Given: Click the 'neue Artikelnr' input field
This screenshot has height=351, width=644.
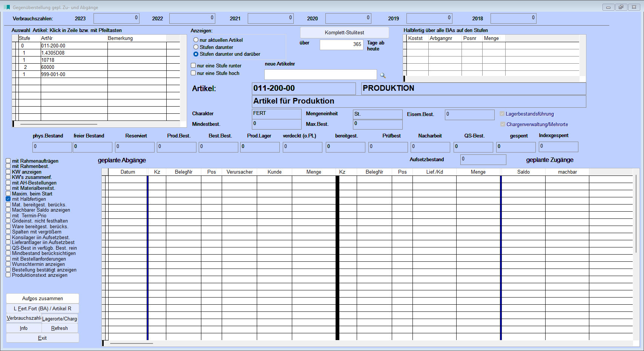Looking at the screenshot, I should click(x=320, y=75).
